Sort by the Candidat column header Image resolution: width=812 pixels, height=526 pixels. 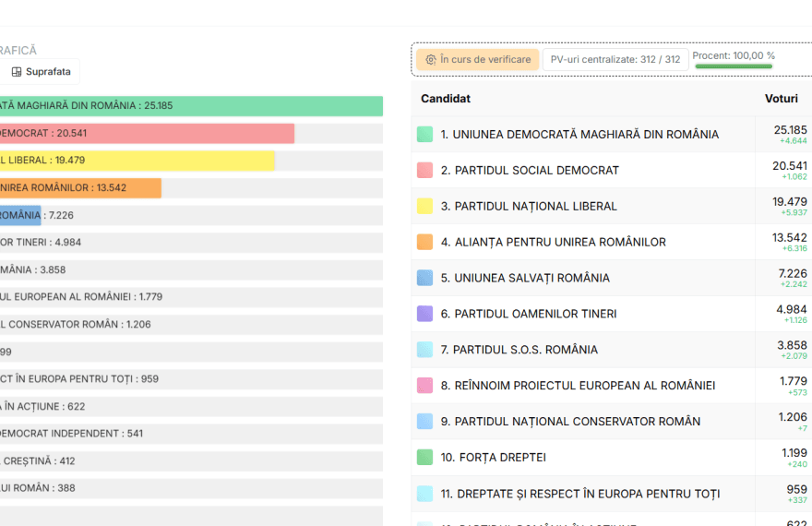tap(446, 99)
